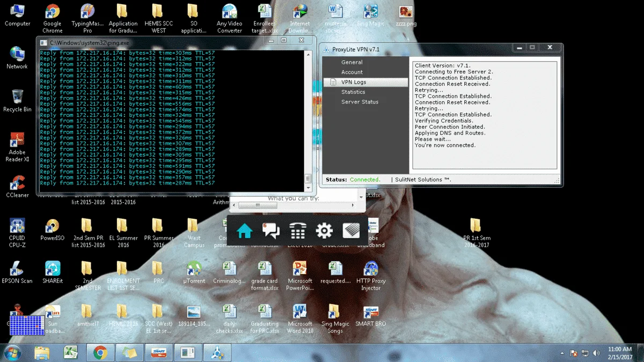
Task: Show hidden tray icons arrow
Action: point(562,353)
